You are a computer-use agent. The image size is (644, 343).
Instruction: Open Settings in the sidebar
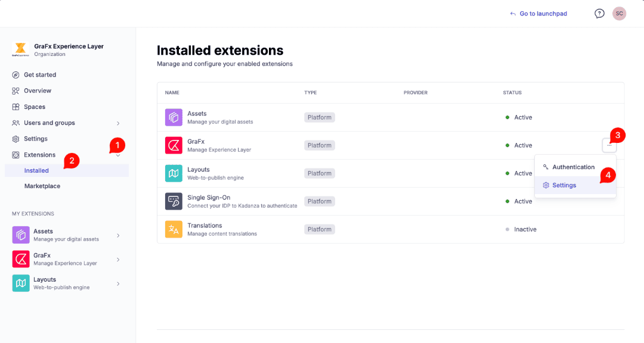pos(36,139)
